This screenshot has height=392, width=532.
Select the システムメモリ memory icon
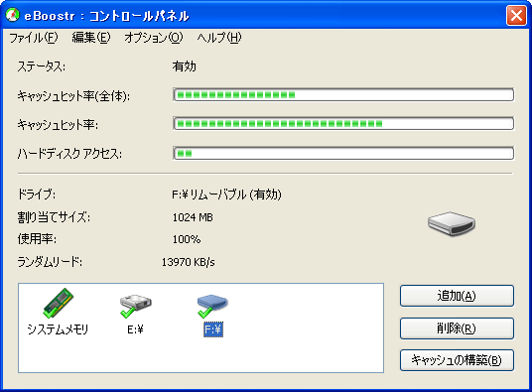pyautogui.click(x=58, y=303)
